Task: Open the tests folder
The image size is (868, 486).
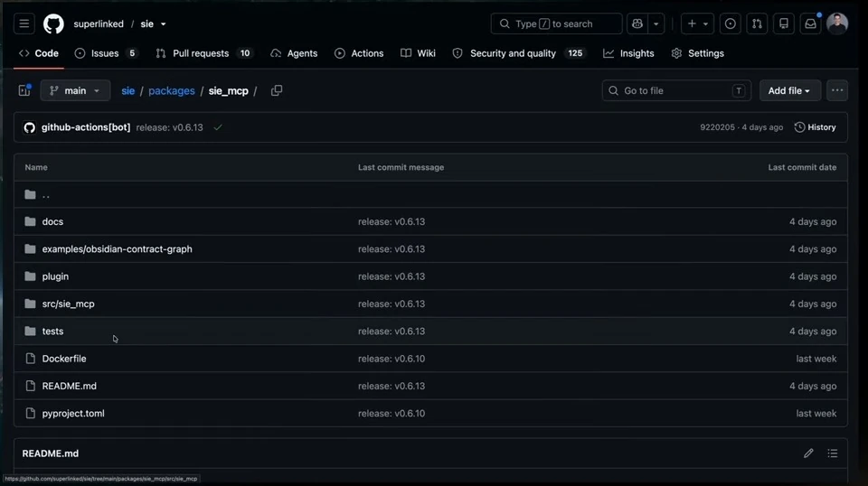Action: tap(52, 332)
